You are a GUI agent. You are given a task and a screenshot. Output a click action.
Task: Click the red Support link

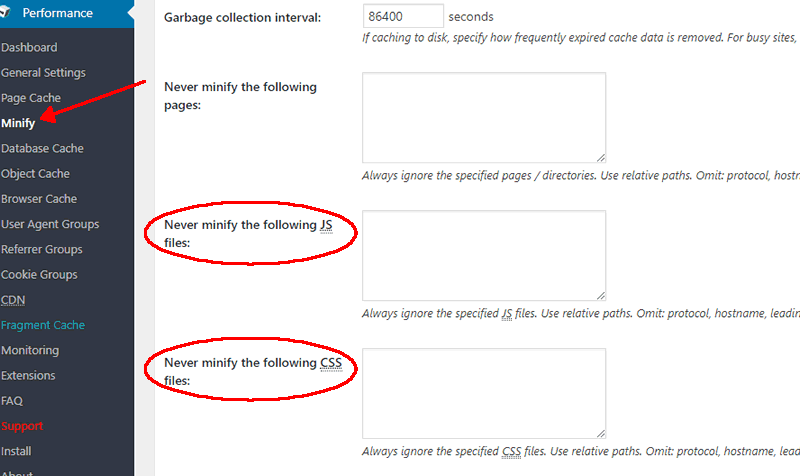pyautogui.click(x=22, y=426)
